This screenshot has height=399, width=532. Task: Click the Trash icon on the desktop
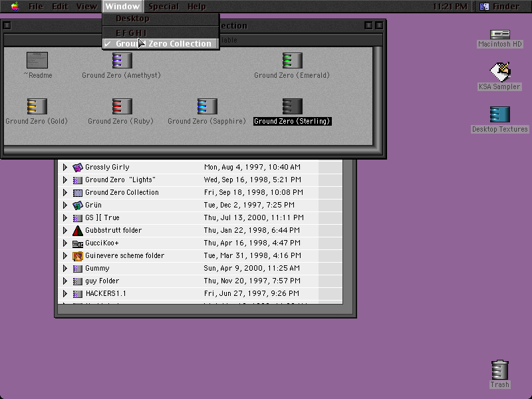click(500, 370)
